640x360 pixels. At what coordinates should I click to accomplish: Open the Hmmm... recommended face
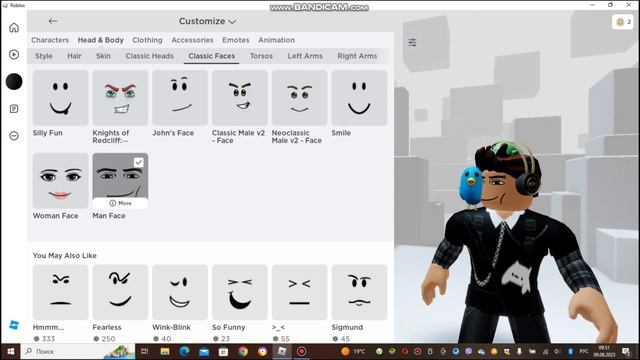pos(60,292)
